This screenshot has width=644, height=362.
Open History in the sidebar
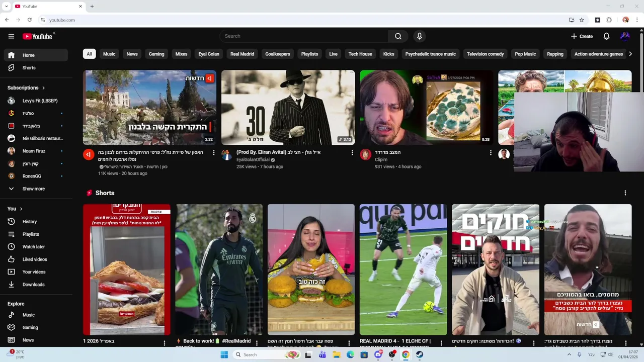point(36,222)
